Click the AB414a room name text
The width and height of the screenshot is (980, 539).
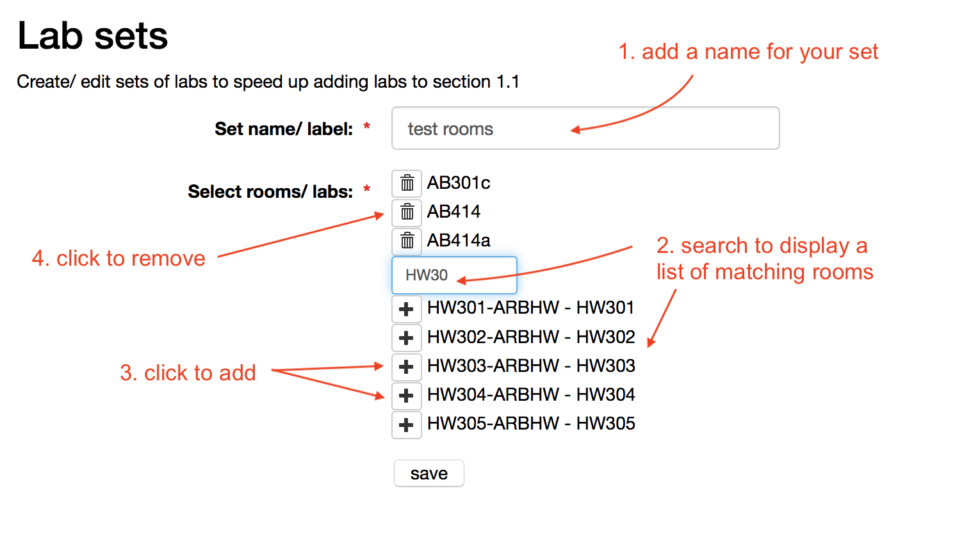(459, 241)
